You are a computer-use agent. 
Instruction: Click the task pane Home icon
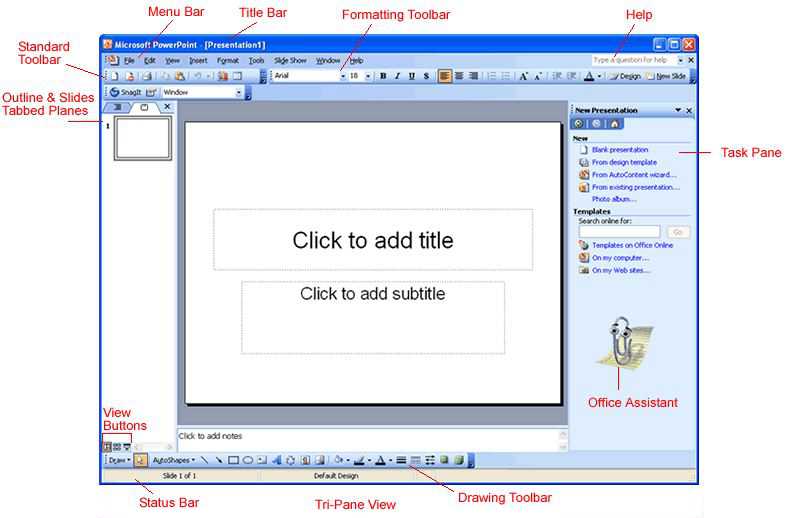(x=614, y=123)
